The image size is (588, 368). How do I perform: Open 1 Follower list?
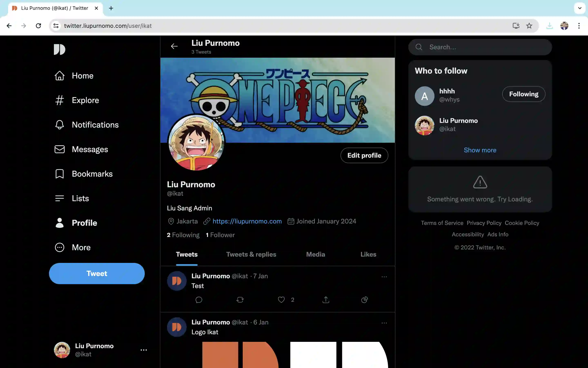click(x=220, y=235)
